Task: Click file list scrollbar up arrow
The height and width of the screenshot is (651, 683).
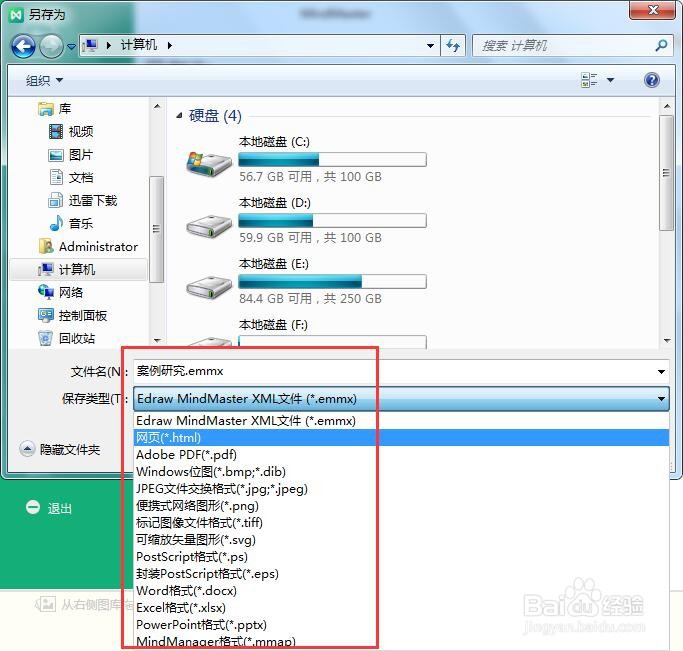Action: pyautogui.click(x=667, y=106)
